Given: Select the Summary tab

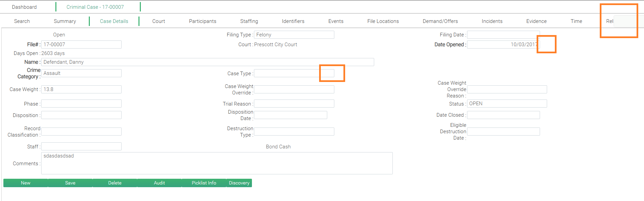Looking at the screenshot, I should point(65,21).
